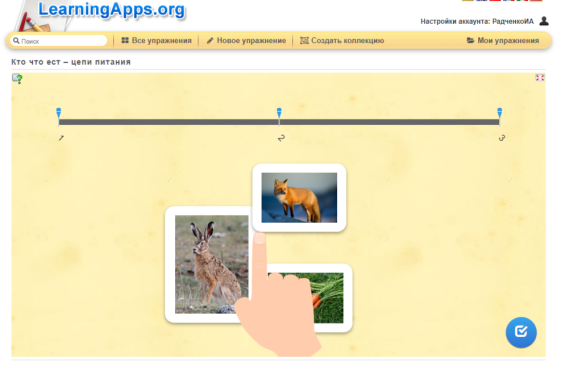Image resolution: width=561 pixels, height=370 pixels.
Task: Click the third blue timeline pin
Action: pyautogui.click(x=499, y=113)
